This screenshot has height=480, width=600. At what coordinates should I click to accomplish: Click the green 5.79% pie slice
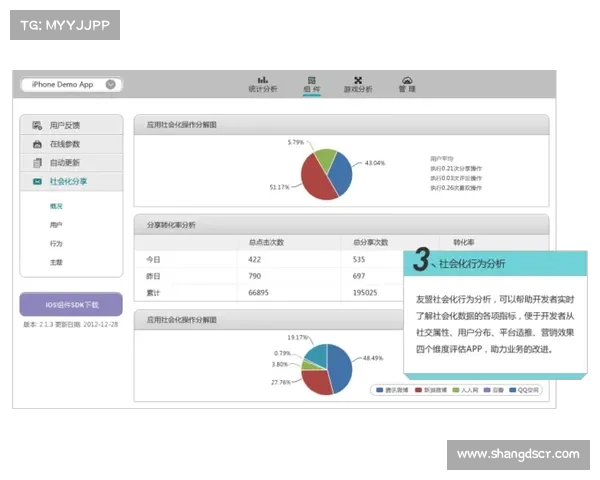pos(326,158)
